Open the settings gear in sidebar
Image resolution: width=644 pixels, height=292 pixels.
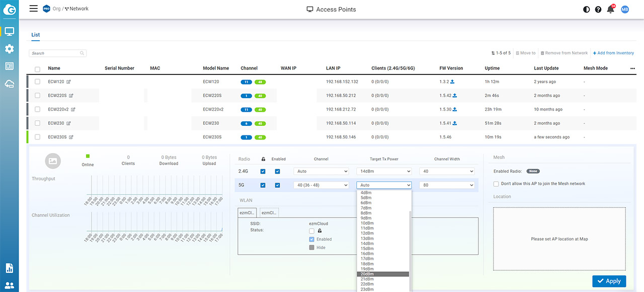pos(9,49)
